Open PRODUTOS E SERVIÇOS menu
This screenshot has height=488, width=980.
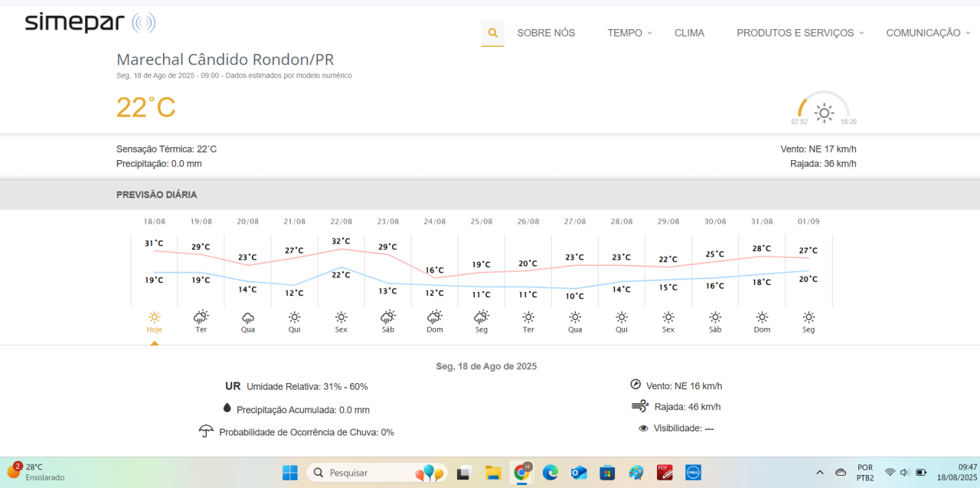(795, 33)
